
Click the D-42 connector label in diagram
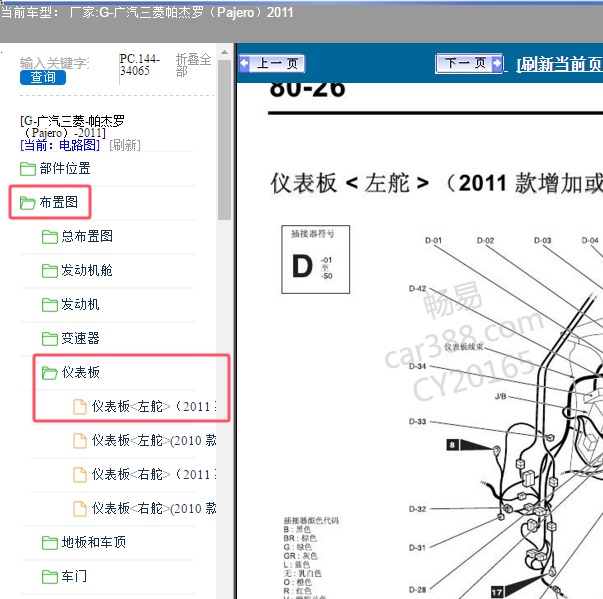418,288
